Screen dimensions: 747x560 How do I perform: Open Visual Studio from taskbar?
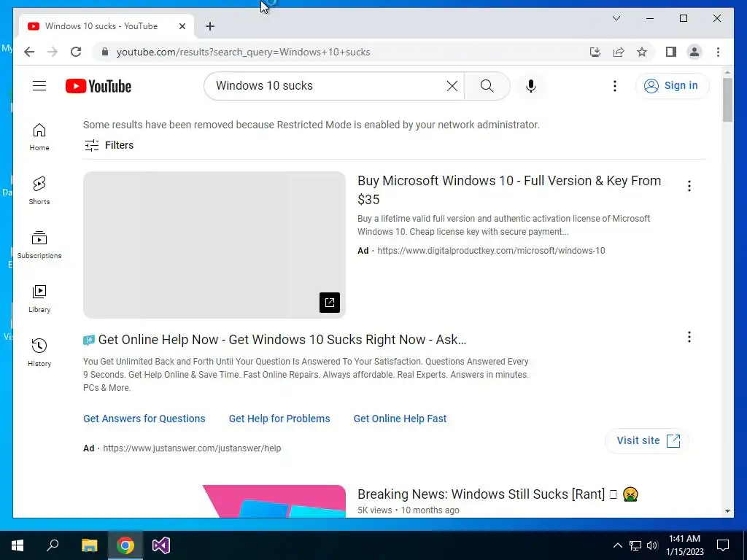(161, 545)
